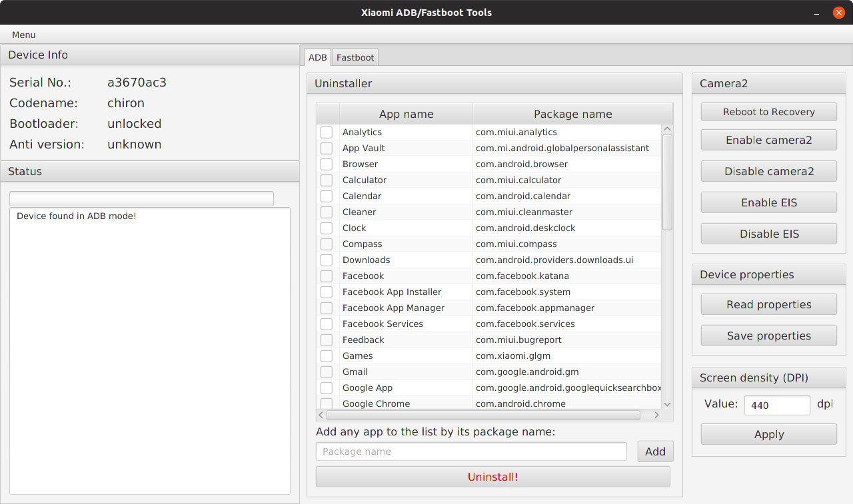Select com.miui.bugreport package cell
Screen dimensions: 853x504
(567, 340)
